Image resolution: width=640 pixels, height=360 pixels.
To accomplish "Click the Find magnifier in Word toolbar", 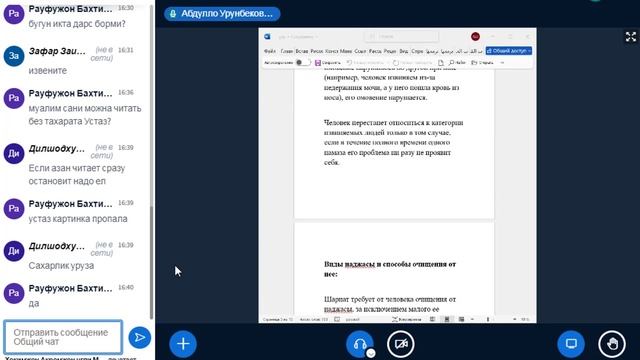I will point(451,62).
